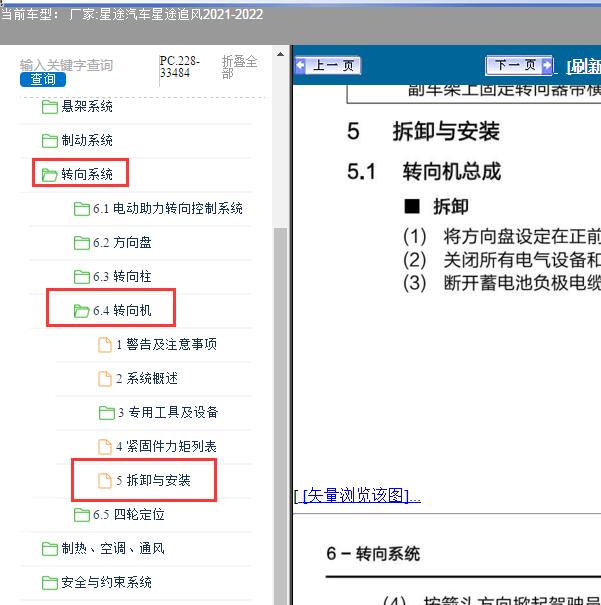The height and width of the screenshot is (605, 601).
Task: Click document icon of 5 拆卸与安装
Action: tap(105, 481)
